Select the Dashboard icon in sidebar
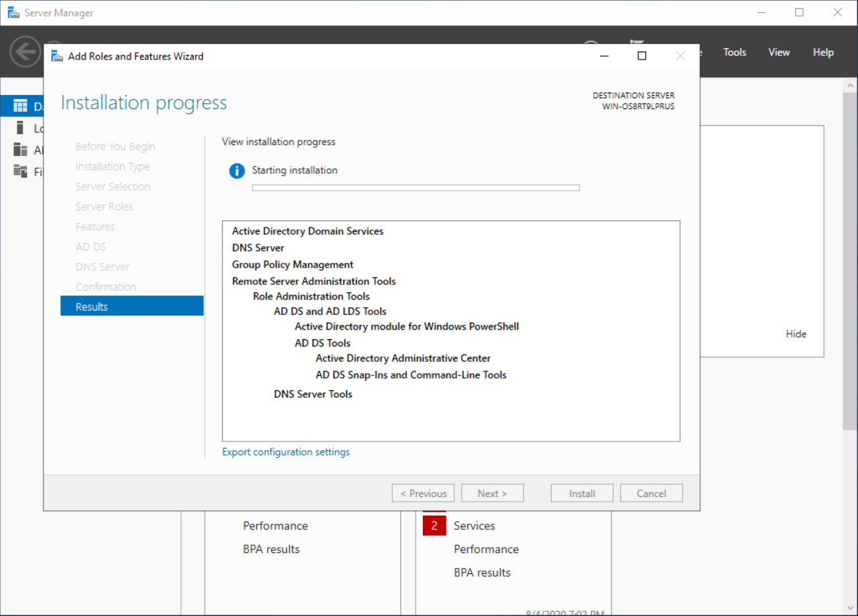The image size is (858, 616). (21, 106)
